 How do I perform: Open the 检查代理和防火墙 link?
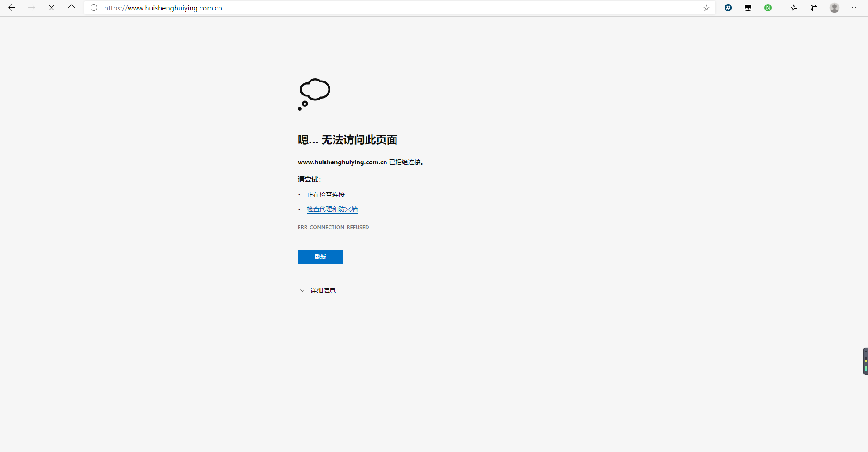(x=332, y=209)
